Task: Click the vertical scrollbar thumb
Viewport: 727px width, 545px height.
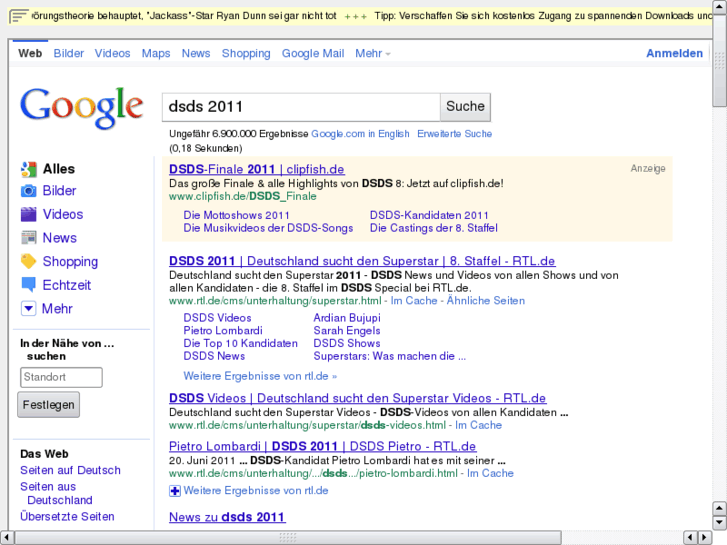Action: click(719, 61)
